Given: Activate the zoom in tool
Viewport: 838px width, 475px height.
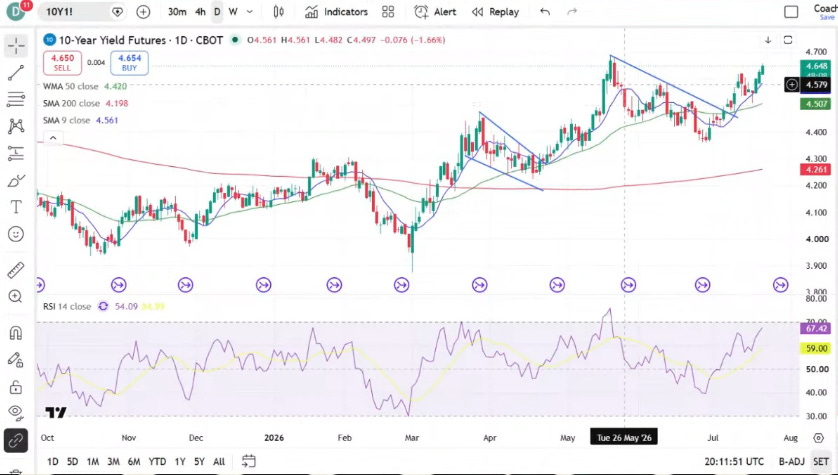Looking at the screenshot, I should tap(16, 297).
